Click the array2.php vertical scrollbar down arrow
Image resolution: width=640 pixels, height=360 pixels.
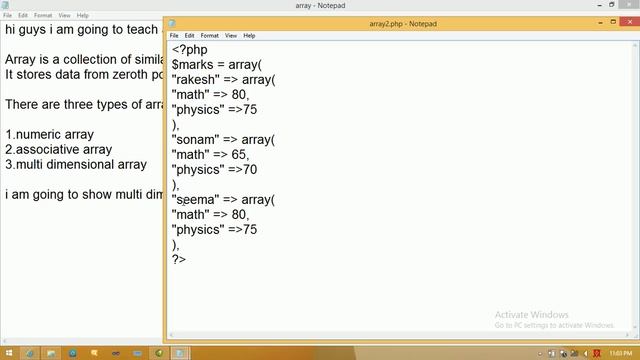click(635, 327)
